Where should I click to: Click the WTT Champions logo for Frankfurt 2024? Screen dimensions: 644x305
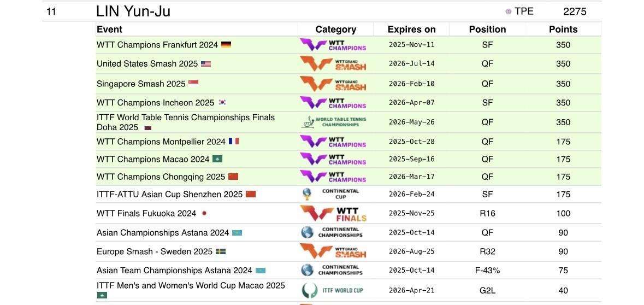click(x=333, y=45)
